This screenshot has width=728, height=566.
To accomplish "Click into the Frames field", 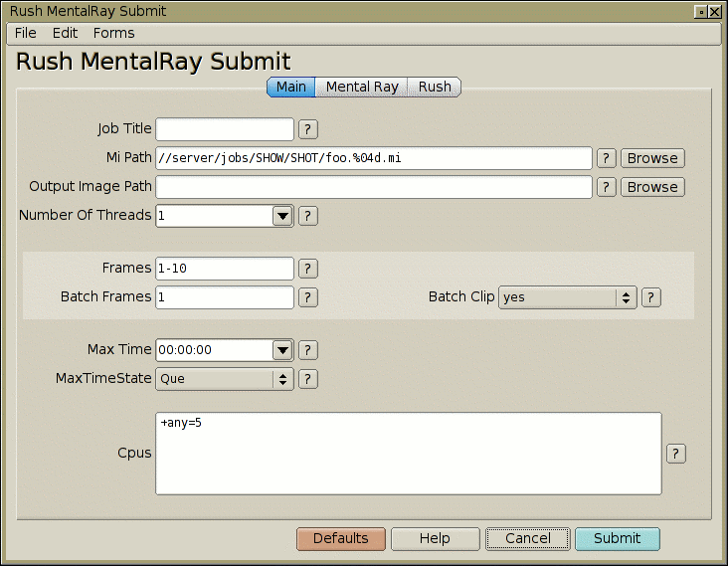I will pyautogui.click(x=225, y=269).
